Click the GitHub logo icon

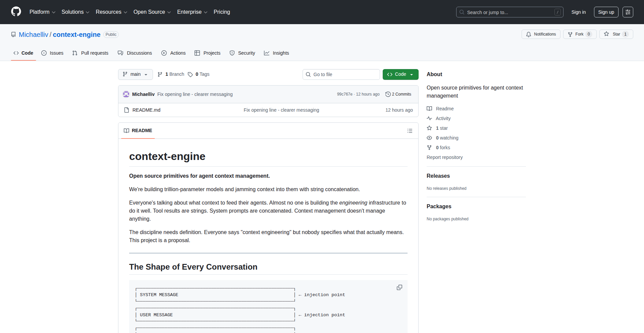pyautogui.click(x=16, y=12)
